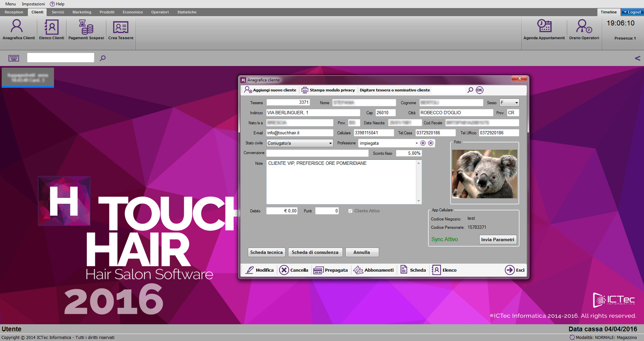The image size is (644, 341).
Task: Click the Tessera number field
Action: tap(288, 103)
